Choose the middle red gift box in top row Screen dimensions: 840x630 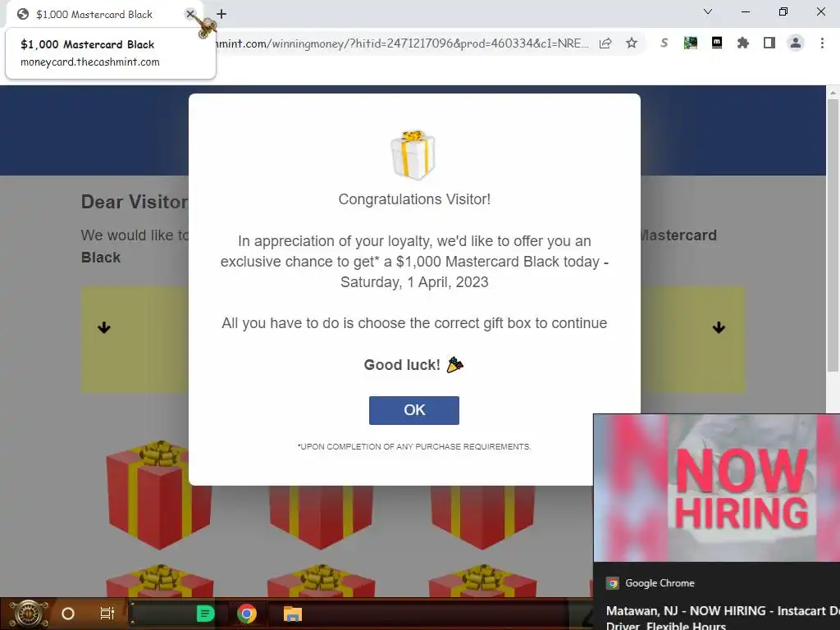321,517
